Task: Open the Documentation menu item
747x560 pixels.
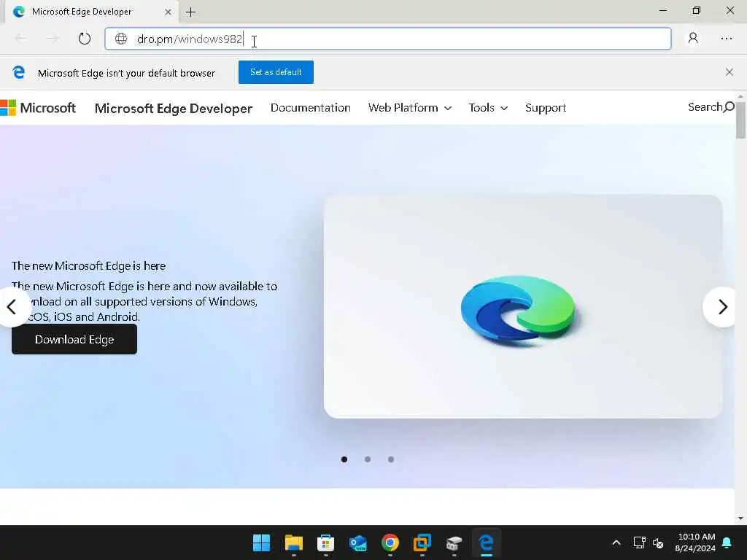Action: click(310, 108)
